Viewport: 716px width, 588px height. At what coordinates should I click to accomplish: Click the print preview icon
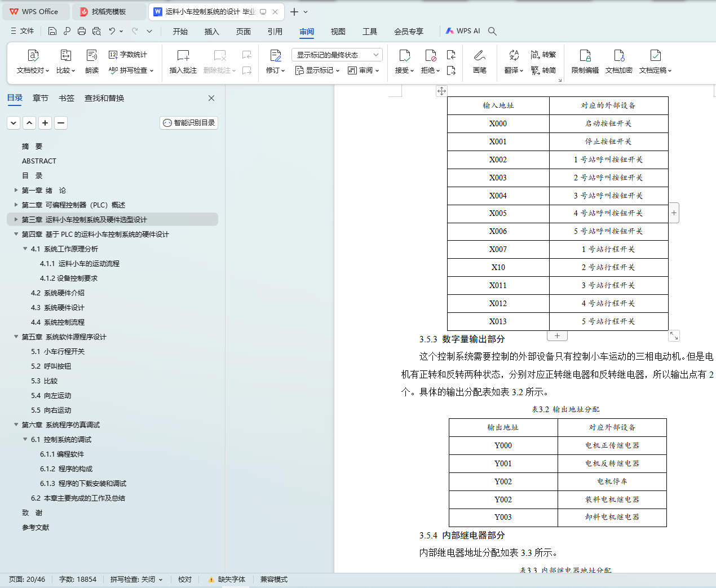point(96,31)
